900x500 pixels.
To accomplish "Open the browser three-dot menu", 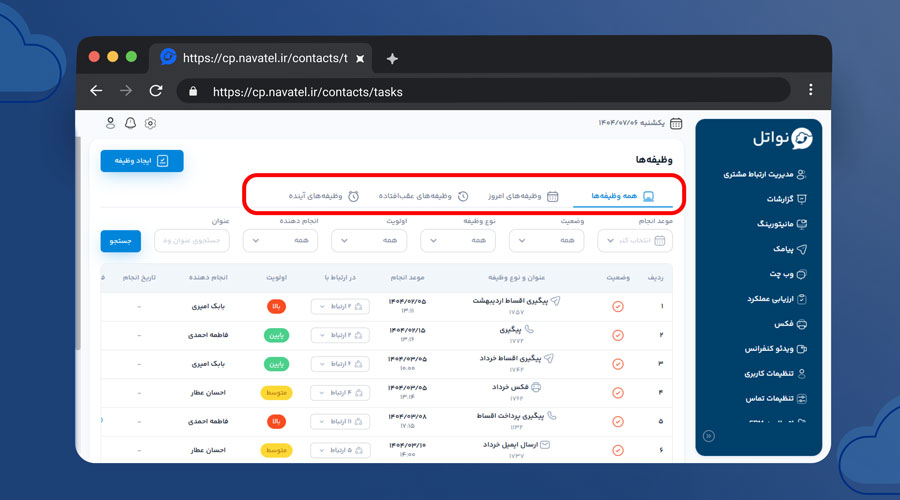I will [810, 90].
